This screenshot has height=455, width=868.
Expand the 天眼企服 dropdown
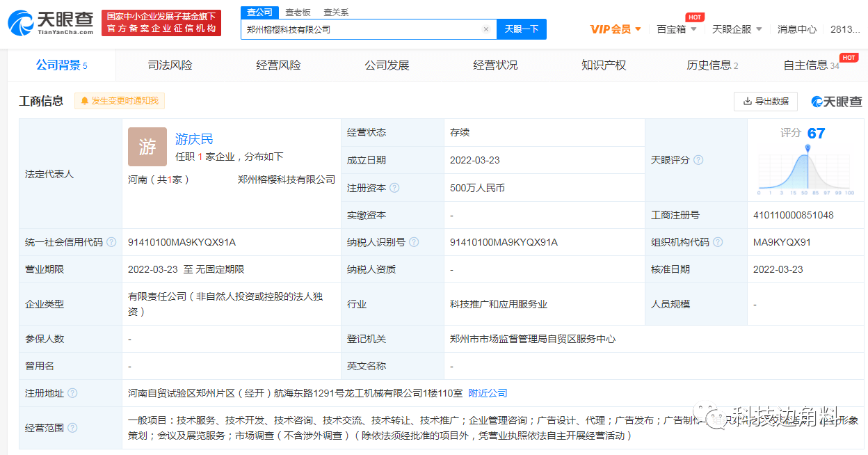point(737,29)
